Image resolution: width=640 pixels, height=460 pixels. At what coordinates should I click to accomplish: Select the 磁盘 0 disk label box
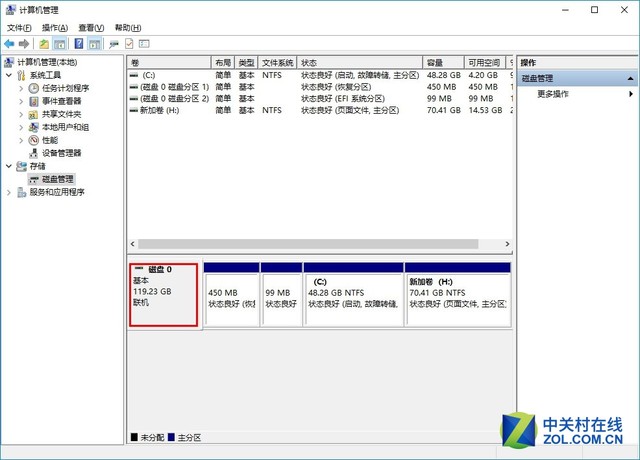tap(163, 295)
